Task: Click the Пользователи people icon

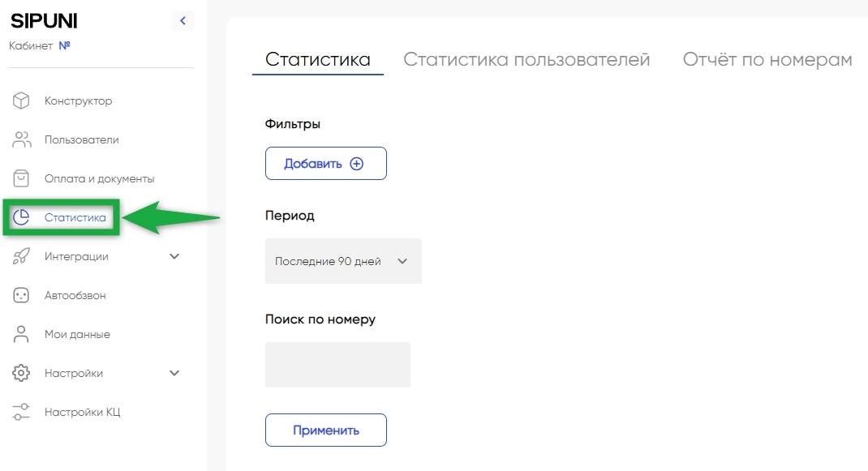Action: [22, 139]
